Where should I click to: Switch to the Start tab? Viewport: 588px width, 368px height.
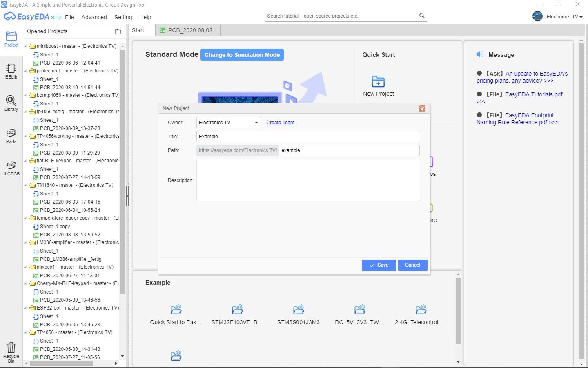point(142,30)
